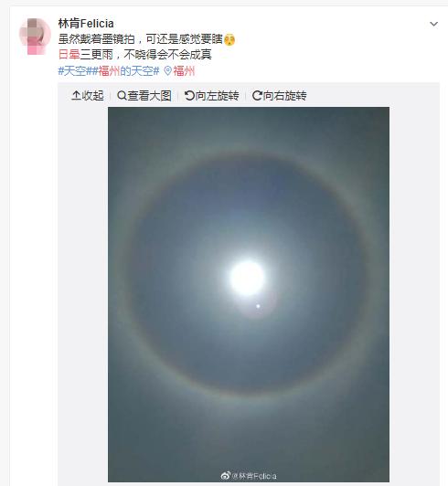Click the Weibo logo watermark on photo
Viewport: 448px width, 486px height.
tap(226, 475)
